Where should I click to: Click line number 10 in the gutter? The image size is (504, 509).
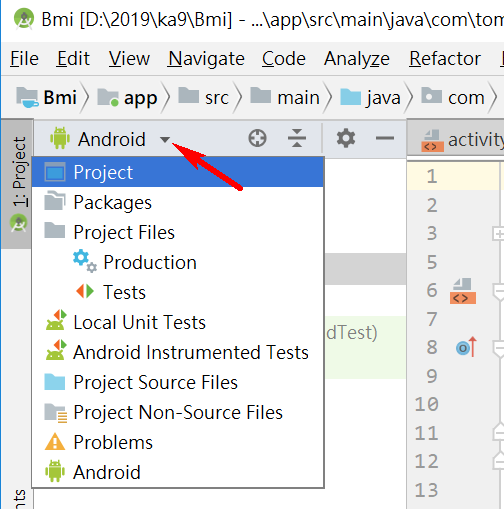(x=426, y=404)
